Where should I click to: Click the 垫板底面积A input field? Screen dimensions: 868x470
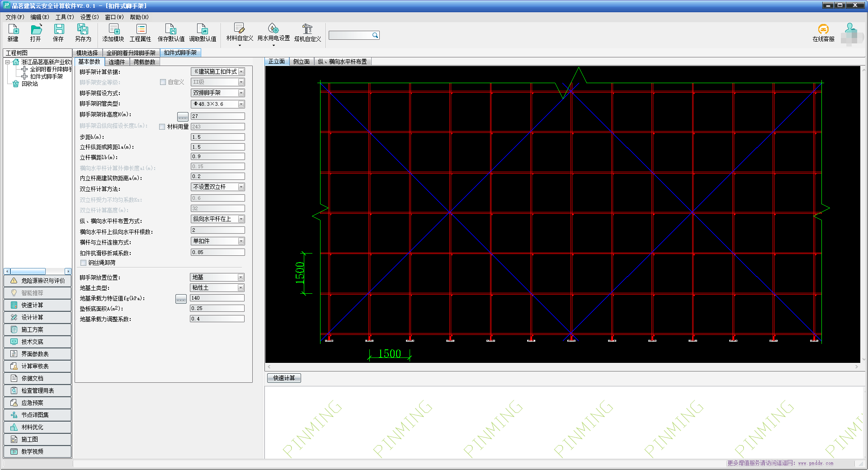[217, 308]
